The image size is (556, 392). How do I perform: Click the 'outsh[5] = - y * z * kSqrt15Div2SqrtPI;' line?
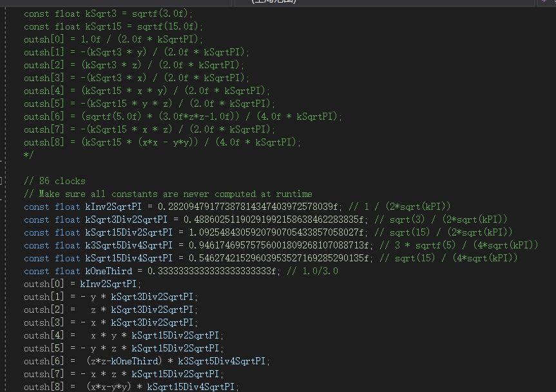tap(124, 348)
